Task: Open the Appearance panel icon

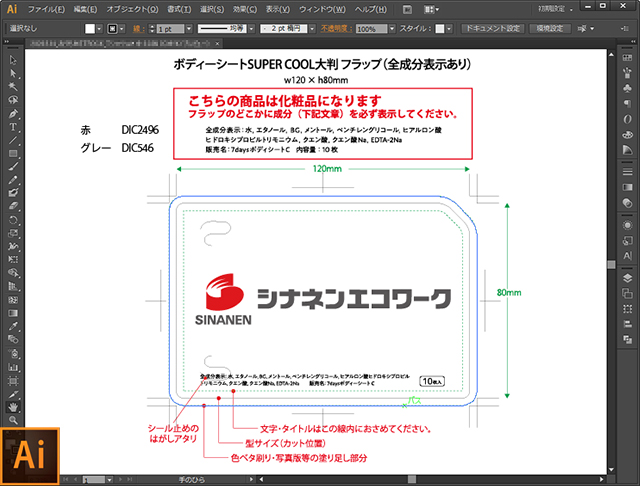Action: (x=627, y=225)
